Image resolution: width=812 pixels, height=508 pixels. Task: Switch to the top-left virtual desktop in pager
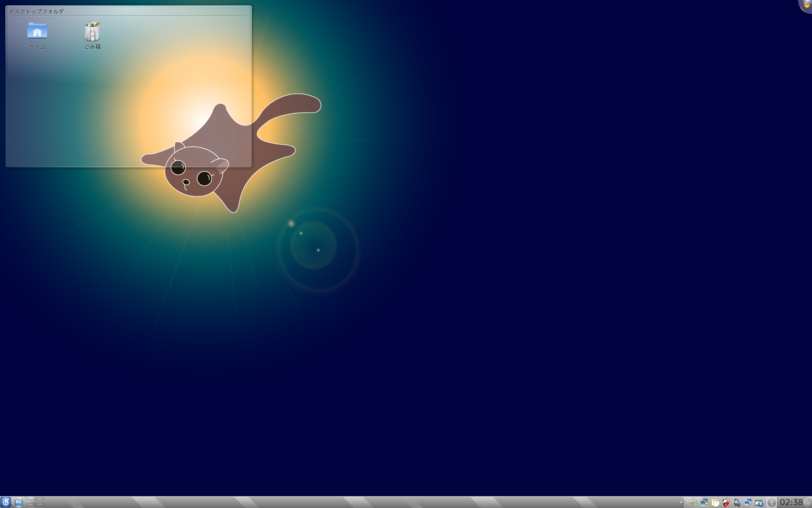point(30,500)
